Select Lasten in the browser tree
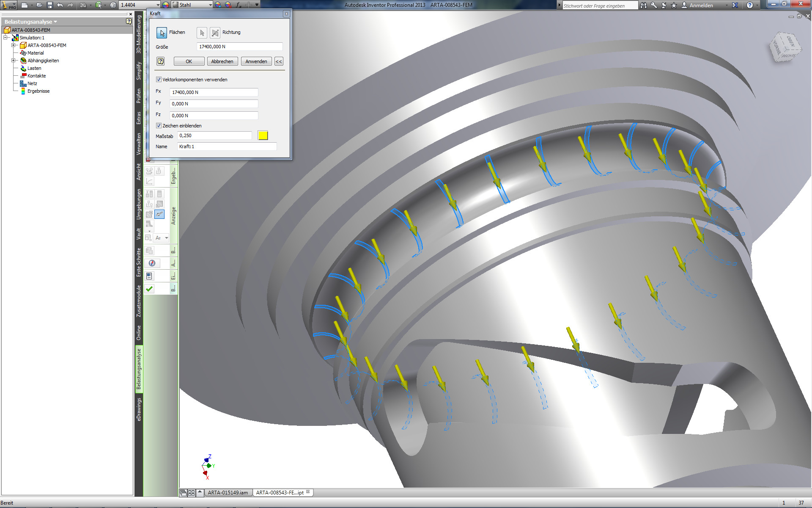812x508 pixels. [x=34, y=68]
